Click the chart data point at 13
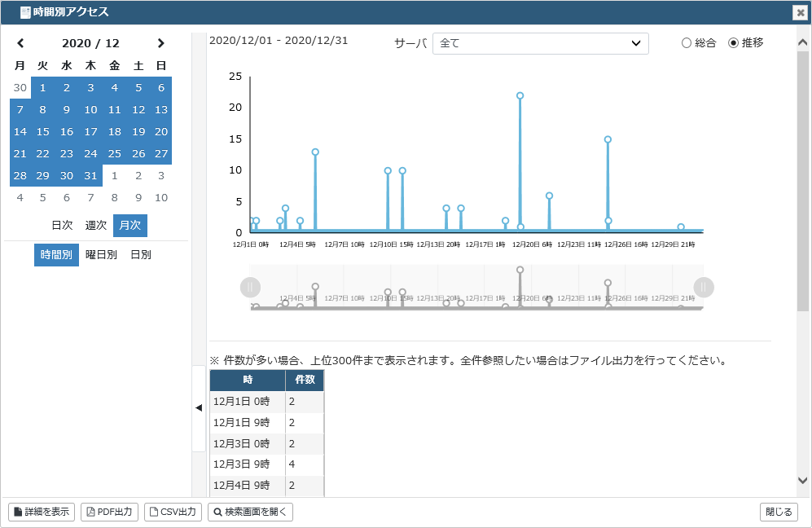 (315, 152)
